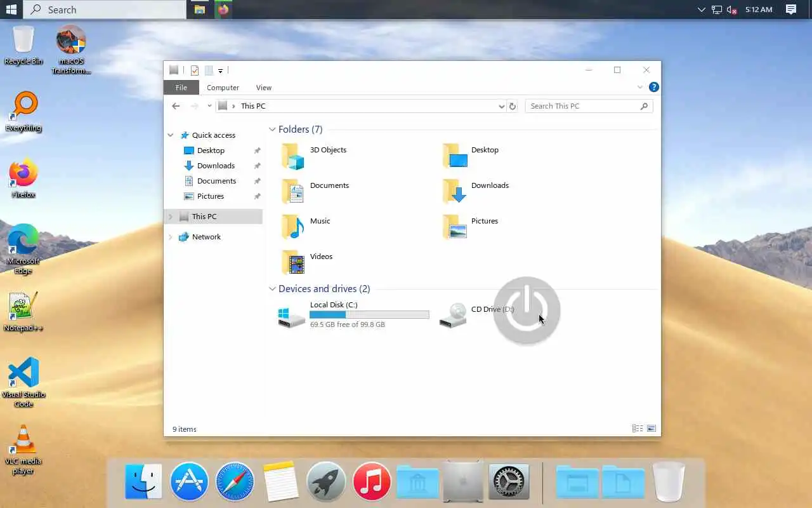
Task: Select Local Disk (C:) drive
Action: pos(354,315)
